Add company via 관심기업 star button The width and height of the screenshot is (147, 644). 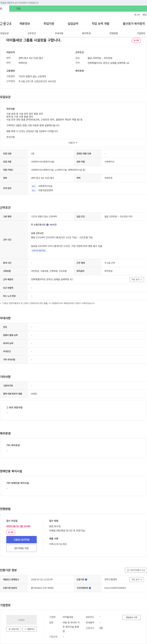point(14,629)
